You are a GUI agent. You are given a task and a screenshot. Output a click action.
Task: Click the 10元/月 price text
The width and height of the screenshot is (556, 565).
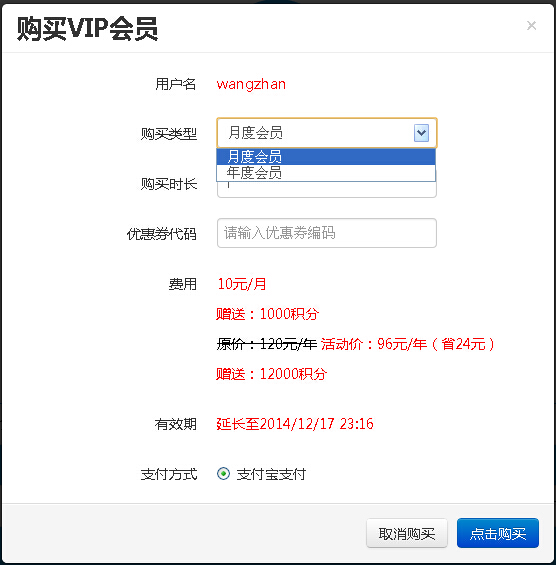coord(242,284)
